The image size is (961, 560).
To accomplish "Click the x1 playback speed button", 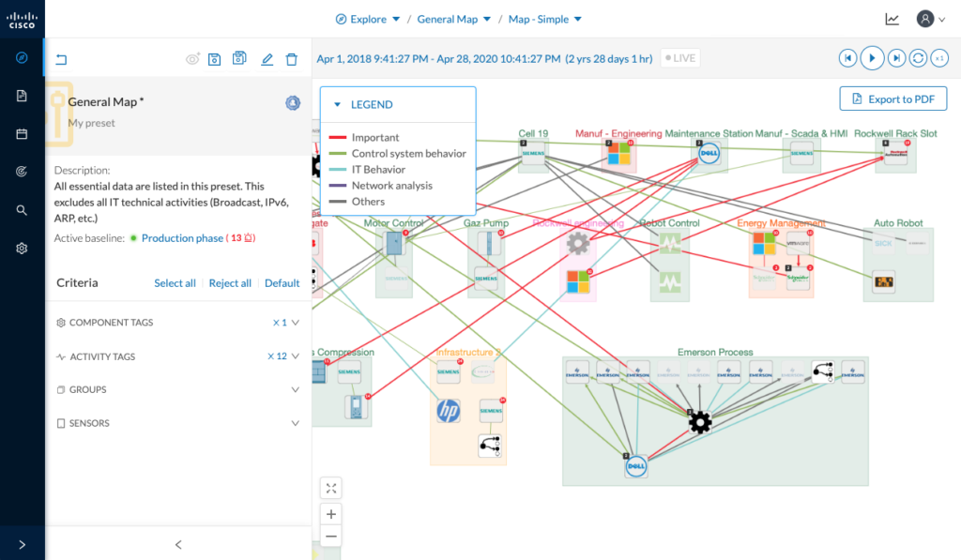I will (939, 58).
